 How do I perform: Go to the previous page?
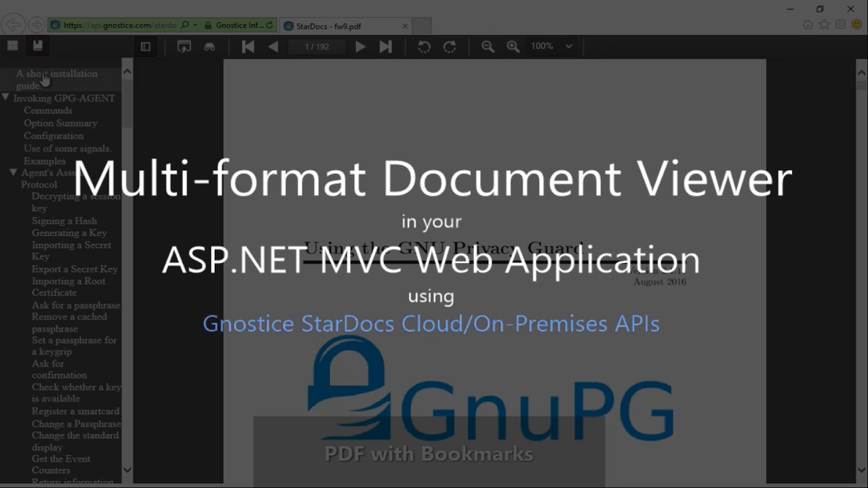pos(273,46)
